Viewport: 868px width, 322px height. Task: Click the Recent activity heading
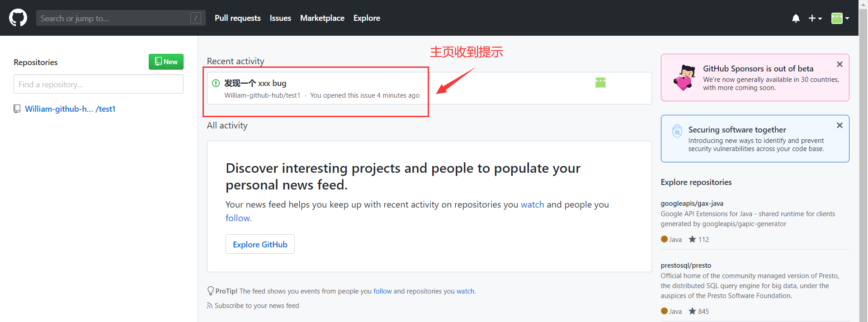point(236,61)
